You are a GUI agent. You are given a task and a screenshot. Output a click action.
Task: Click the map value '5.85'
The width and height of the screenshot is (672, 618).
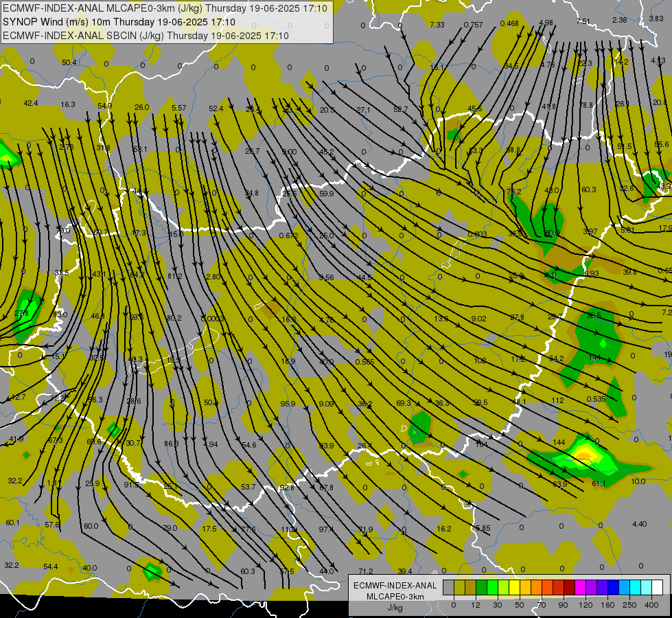point(483,528)
